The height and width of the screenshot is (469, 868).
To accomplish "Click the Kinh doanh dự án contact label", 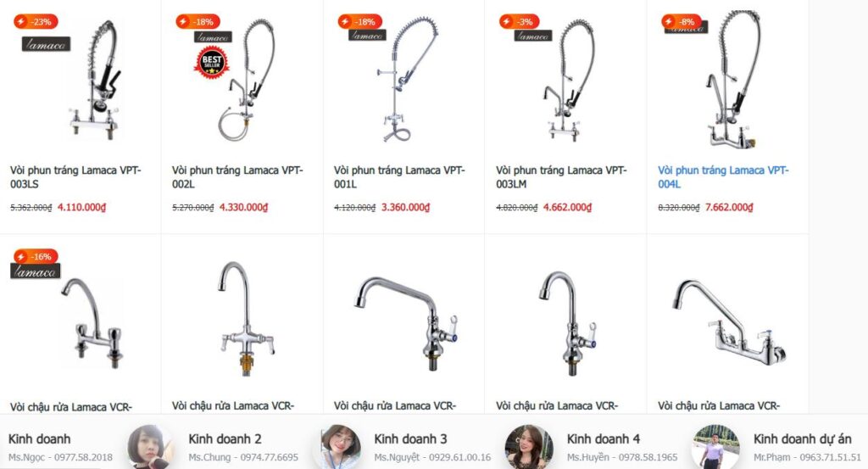I will pyautogui.click(x=802, y=438).
